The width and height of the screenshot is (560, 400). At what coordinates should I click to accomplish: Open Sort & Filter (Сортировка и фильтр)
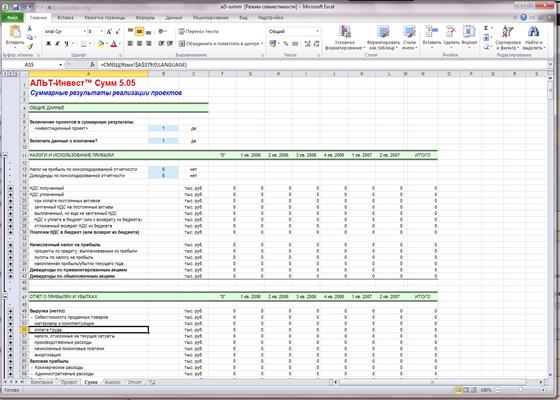pyautogui.click(x=508, y=38)
